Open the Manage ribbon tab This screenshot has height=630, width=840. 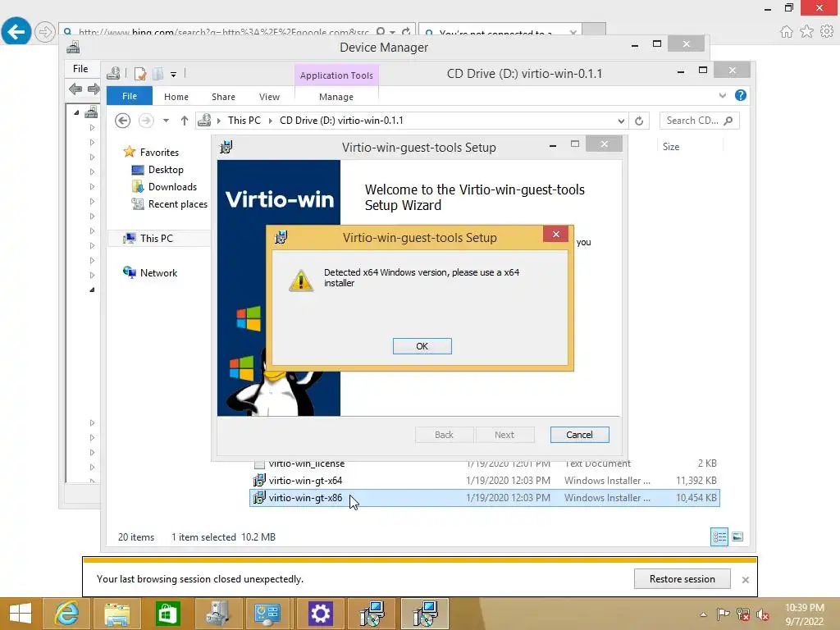(336, 97)
